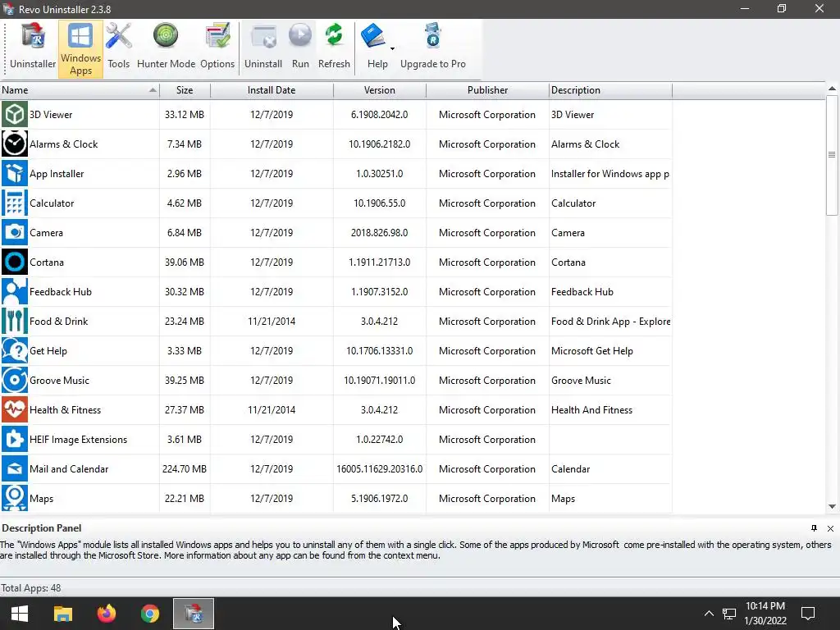Image resolution: width=840 pixels, height=630 pixels.
Task: Sort by Install Date column header
Action: [x=272, y=90]
